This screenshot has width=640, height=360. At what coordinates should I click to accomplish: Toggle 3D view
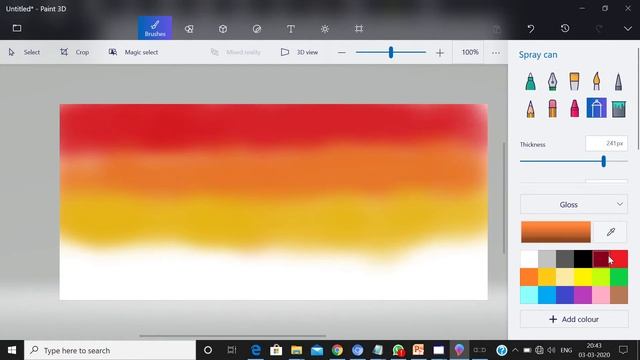tap(299, 52)
